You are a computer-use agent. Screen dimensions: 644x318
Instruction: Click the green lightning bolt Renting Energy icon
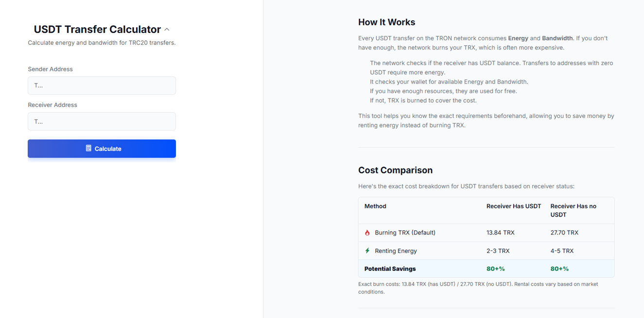pyautogui.click(x=367, y=251)
